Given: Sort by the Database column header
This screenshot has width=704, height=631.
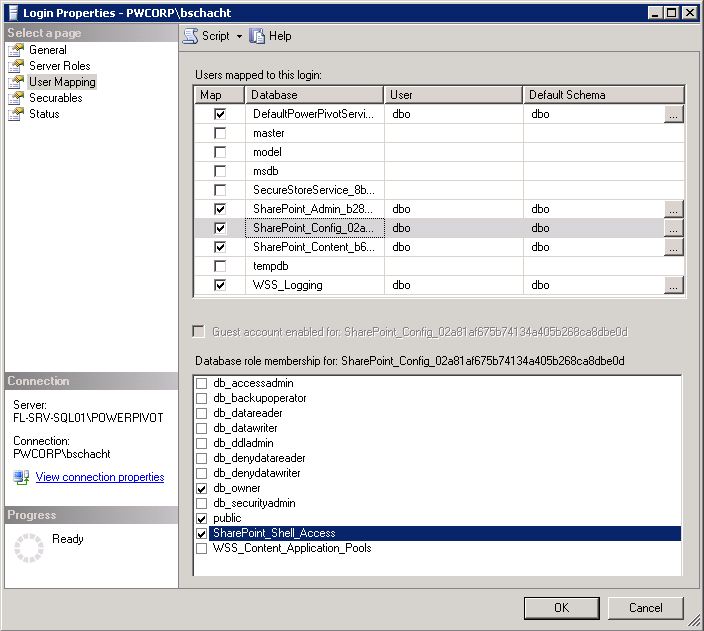Looking at the screenshot, I should [x=314, y=95].
